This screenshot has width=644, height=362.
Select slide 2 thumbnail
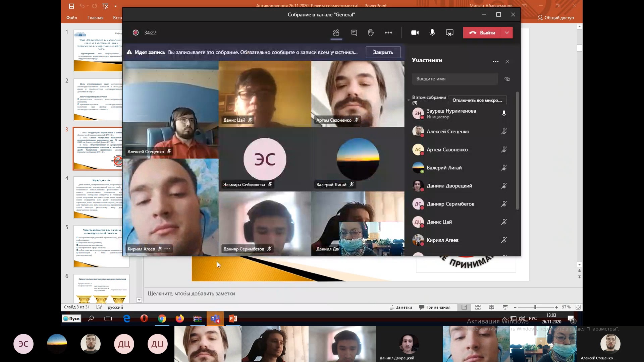pos(98,100)
